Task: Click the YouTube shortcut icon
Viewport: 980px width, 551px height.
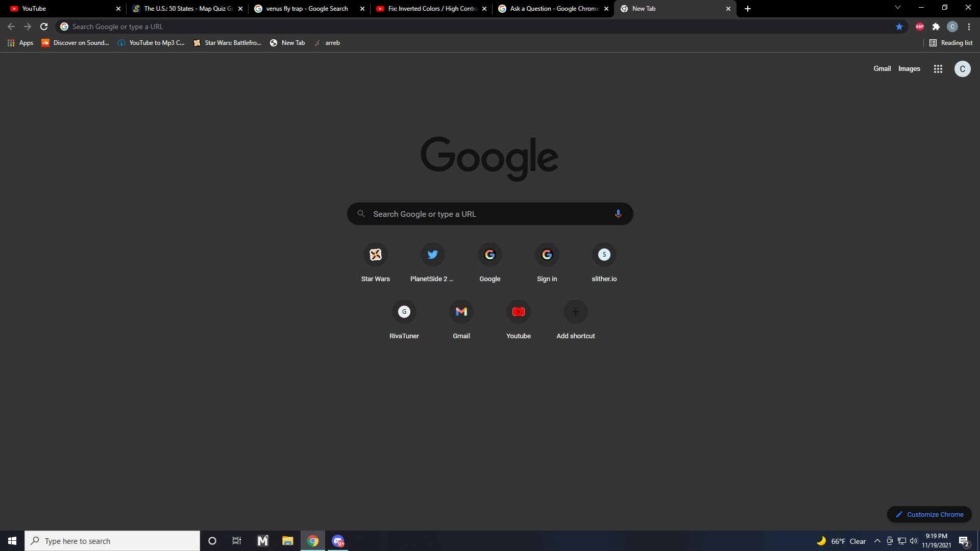Action: click(518, 311)
